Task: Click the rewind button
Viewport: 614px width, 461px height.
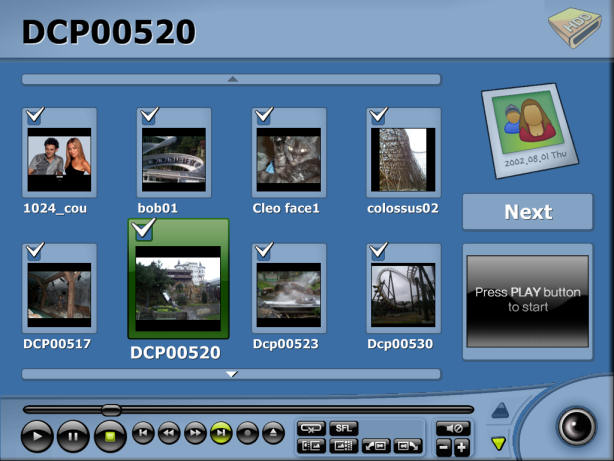Action: (x=169, y=433)
